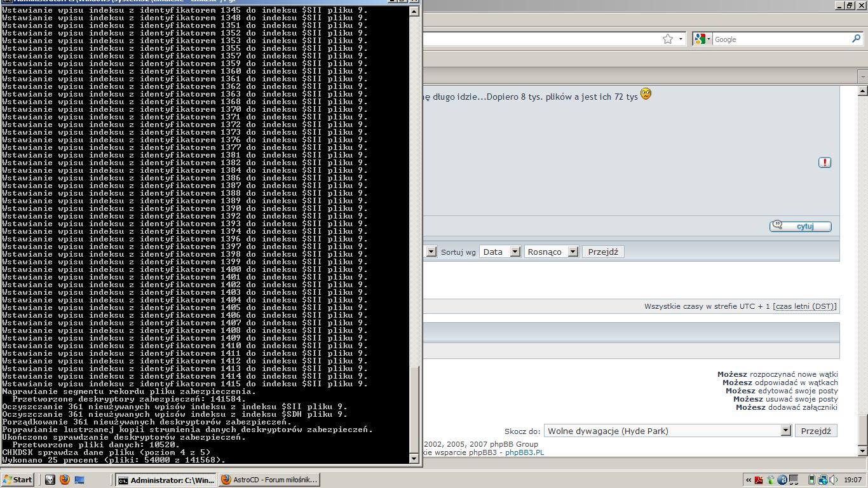Click "Możesz dodawać załączniki" permission text

tap(787, 407)
